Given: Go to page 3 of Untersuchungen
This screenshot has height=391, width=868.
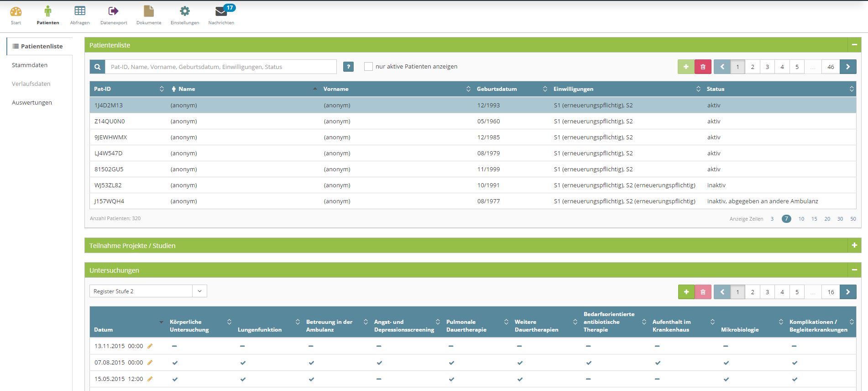Looking at the screenshot, I should (767, 292).
